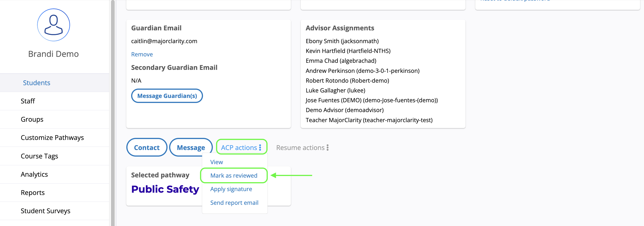Click the Message Guardian(s) button
Image resolution: width=644 pixels, height=226 pixels.
coord(167,96)
